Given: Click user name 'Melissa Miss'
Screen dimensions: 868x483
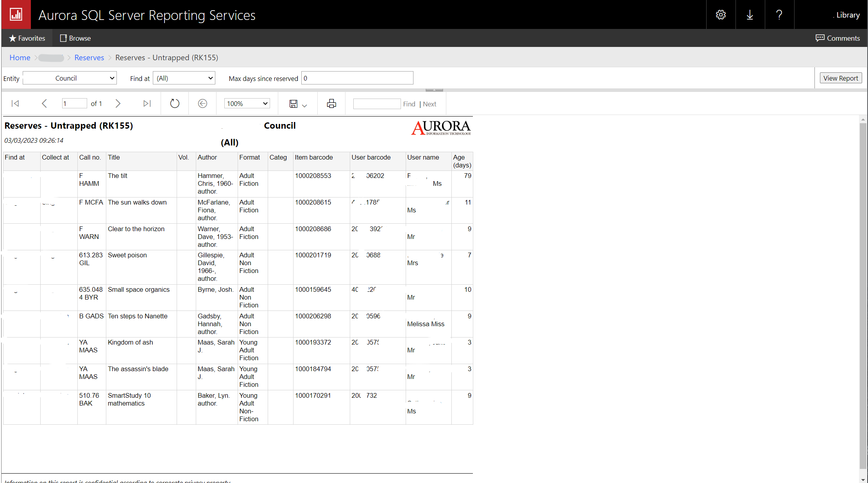Looking at the screenshot, I should 426,324.
